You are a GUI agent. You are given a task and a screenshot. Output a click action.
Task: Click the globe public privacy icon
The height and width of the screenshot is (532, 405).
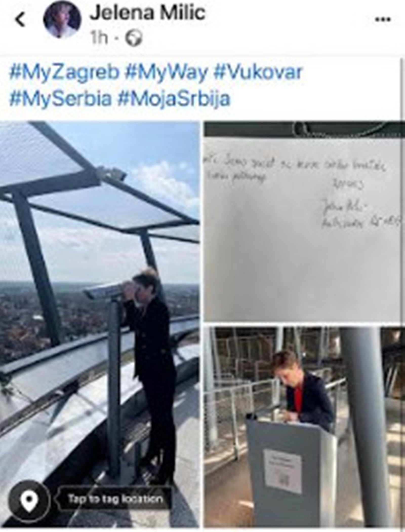pyautogui.click(x=134, y=38)
